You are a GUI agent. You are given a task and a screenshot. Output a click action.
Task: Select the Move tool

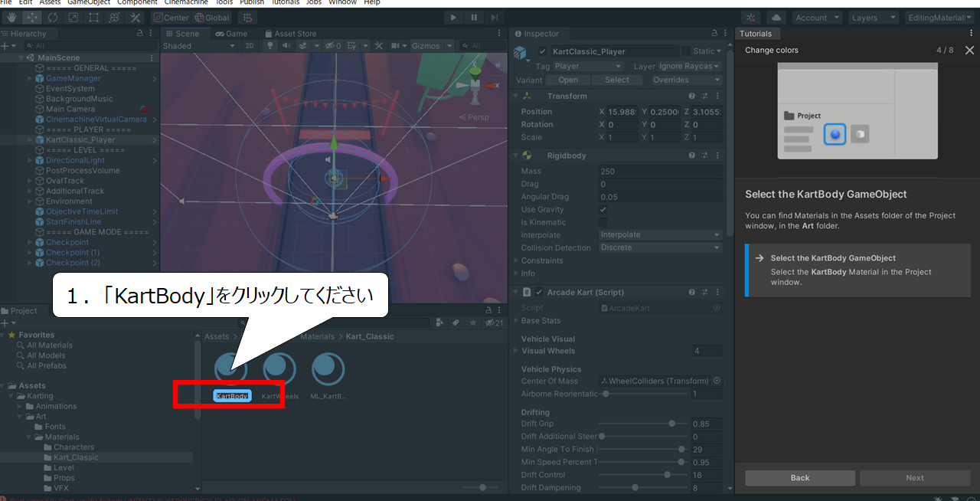coord(32,18)
